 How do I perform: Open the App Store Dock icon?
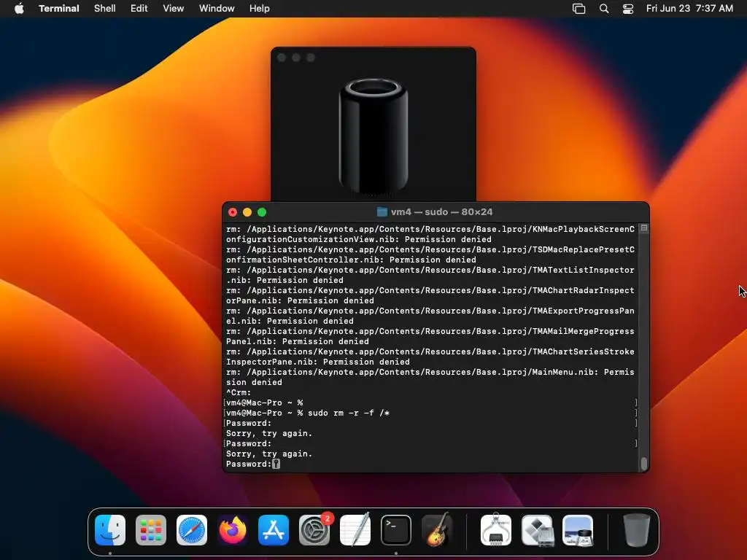click(274, 530)
